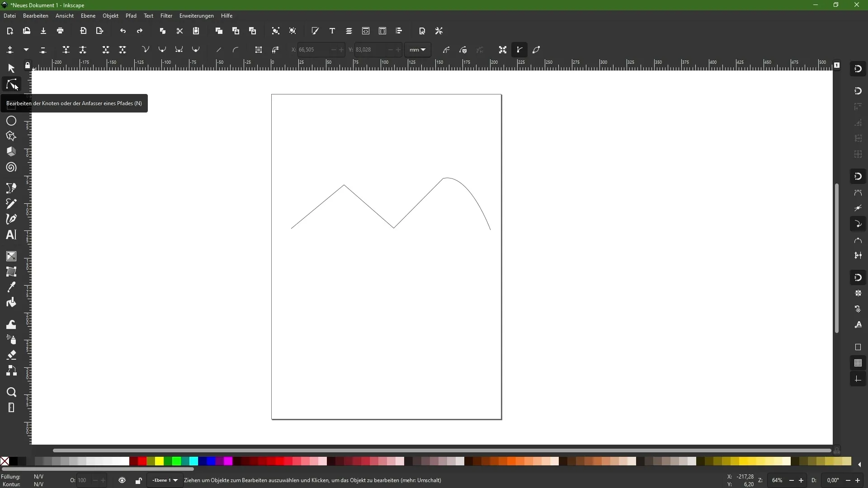
Task: Select the Pencil freehand tool
Action: pyautogui.click(x=11, y=204)
